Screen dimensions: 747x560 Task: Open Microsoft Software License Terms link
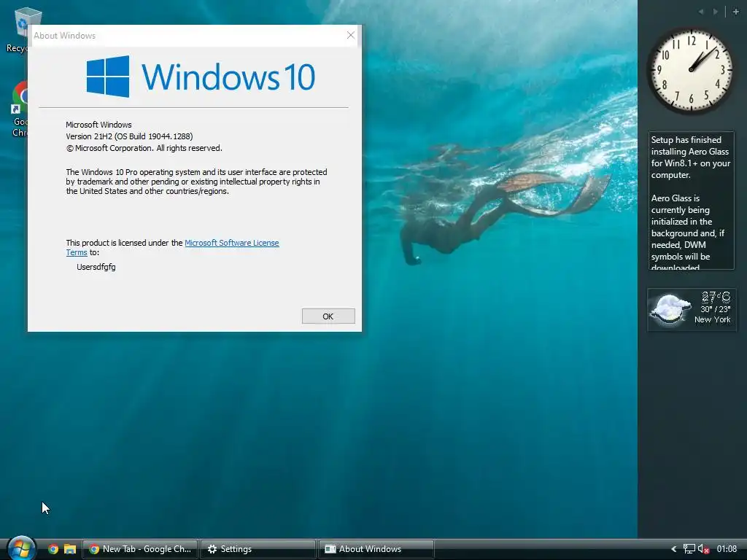(231, 243)
